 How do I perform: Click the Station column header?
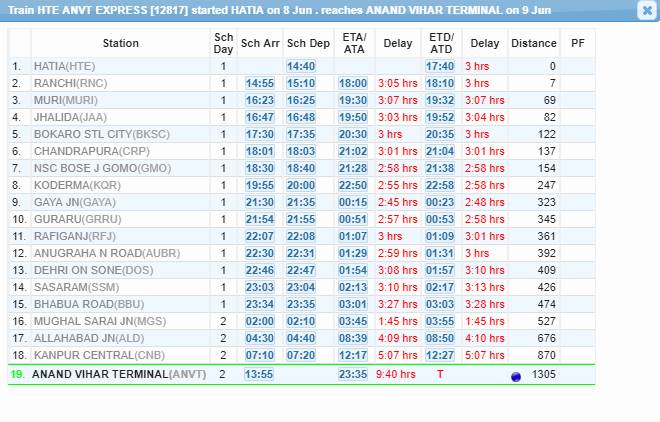121,44
